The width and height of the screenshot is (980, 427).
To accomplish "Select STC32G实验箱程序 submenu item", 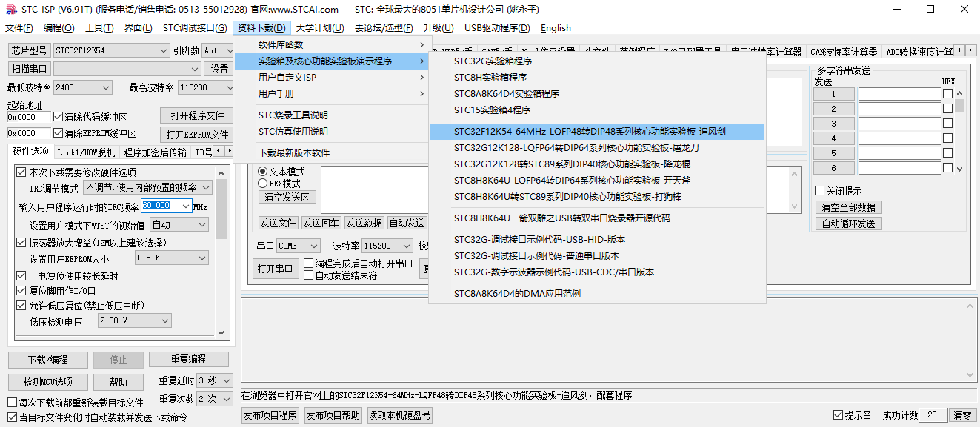I will tap(596, 61).
